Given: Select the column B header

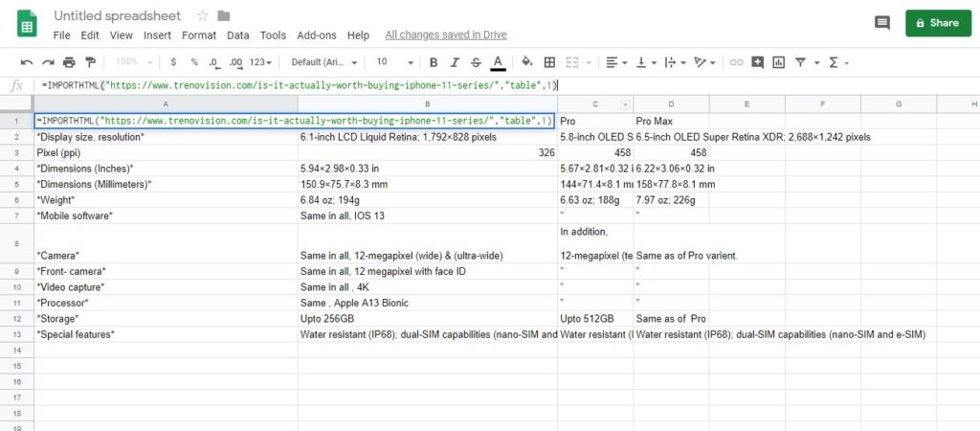Looking at the screenshot, I should [428, 103].
